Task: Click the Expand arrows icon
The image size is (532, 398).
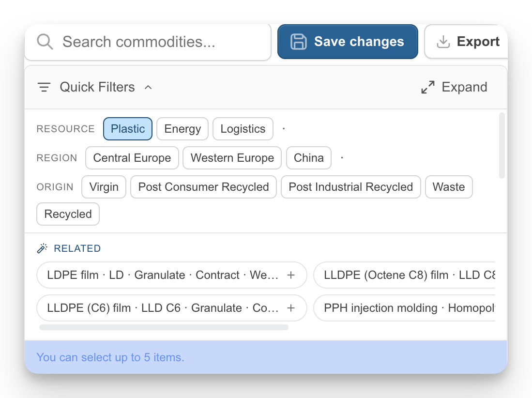Action: [x=428, y=87]
